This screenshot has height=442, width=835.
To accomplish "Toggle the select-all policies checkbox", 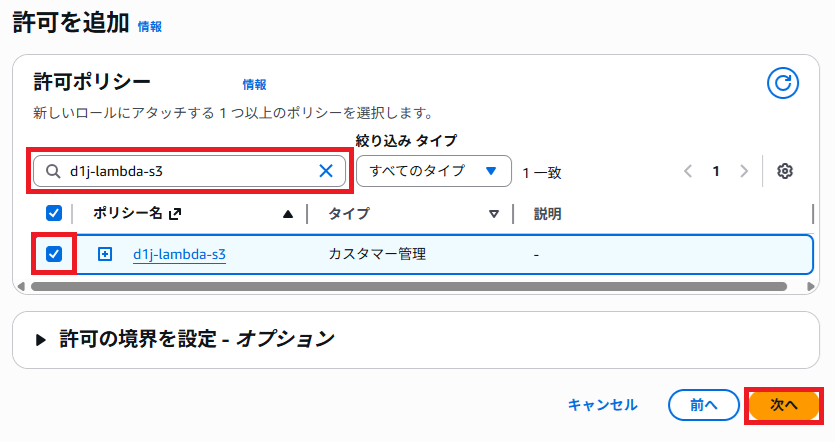I will [54, 213].
